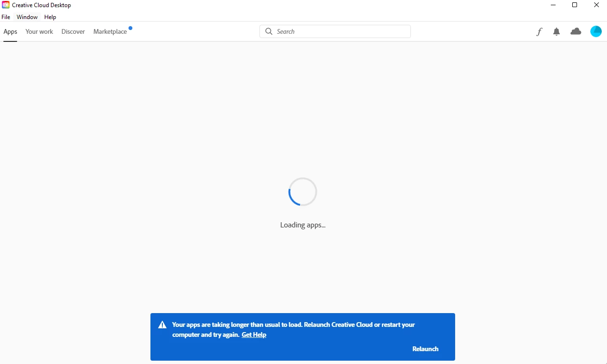Screen dimensions: 607x364
Task: Switch to the Apps tab
Action: point(10,32)
